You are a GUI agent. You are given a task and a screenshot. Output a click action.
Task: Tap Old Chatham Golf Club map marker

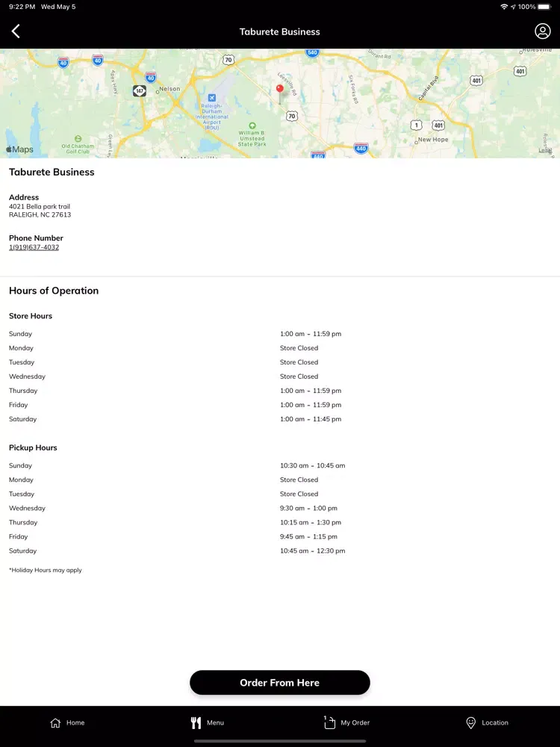click(78, 139)
